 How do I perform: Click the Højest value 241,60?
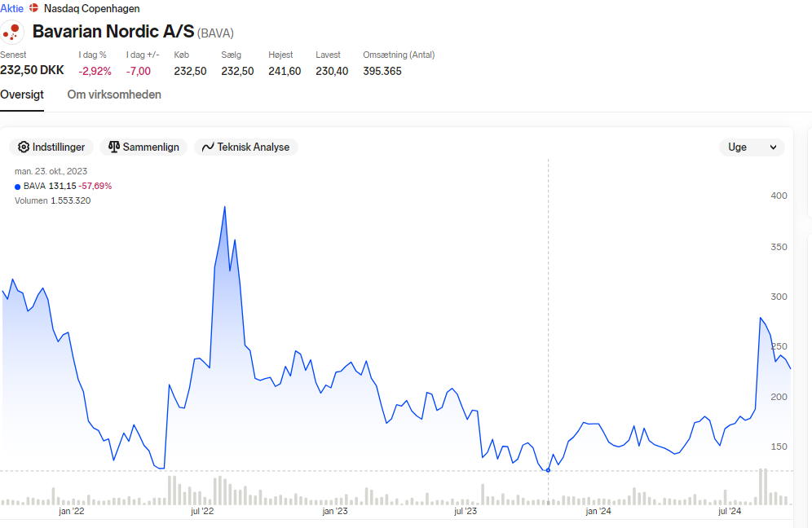point(285,72)
